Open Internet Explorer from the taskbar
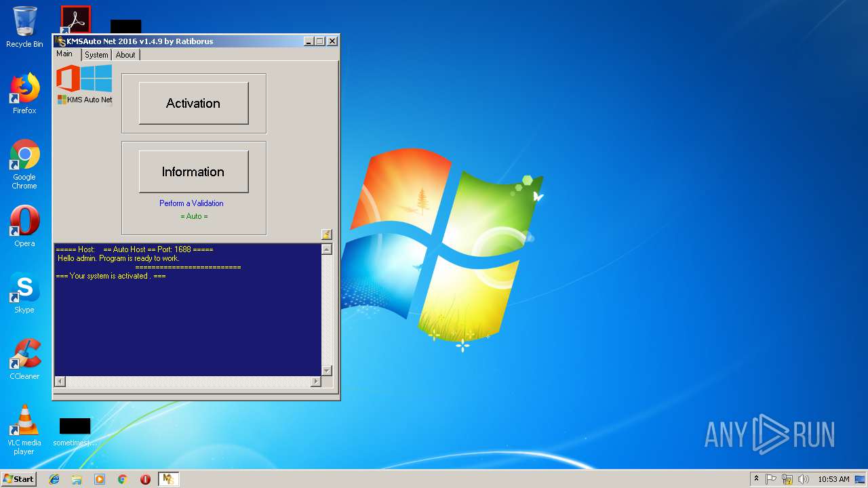 pos(54,479)
